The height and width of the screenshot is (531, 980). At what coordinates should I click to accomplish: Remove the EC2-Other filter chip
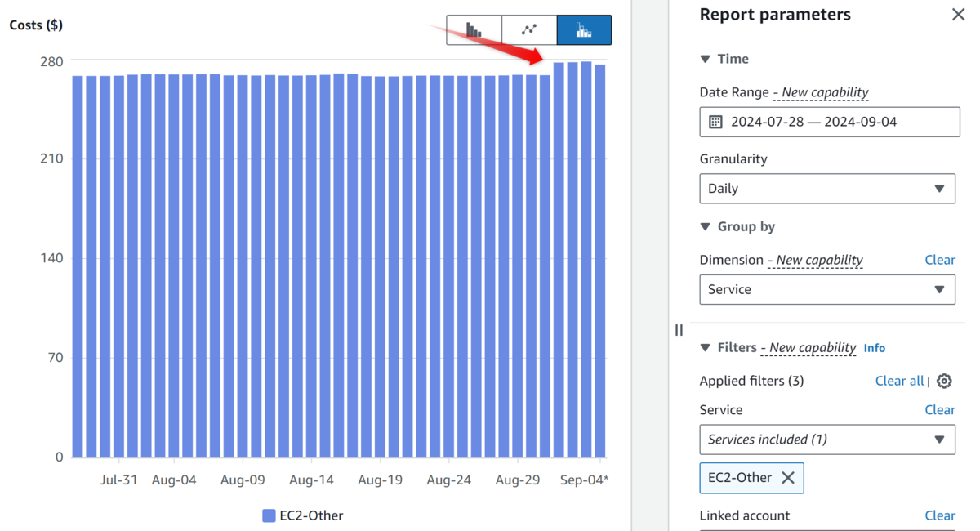(x=788, y=478)
